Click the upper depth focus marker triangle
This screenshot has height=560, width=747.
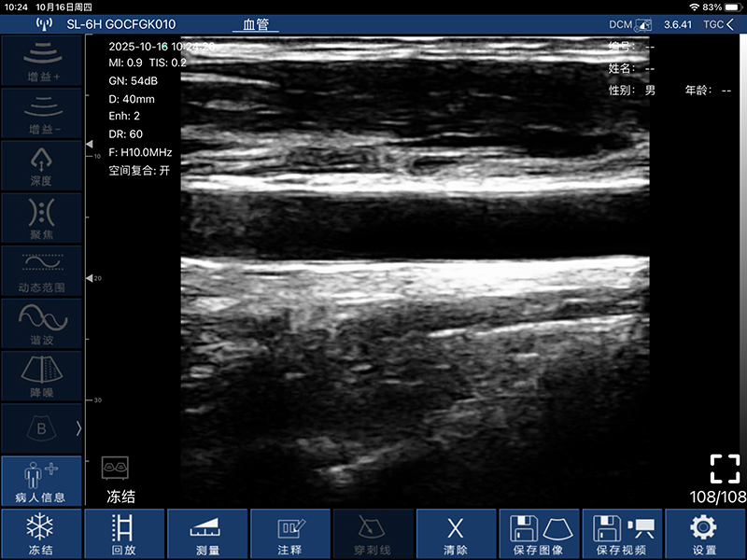90,145
